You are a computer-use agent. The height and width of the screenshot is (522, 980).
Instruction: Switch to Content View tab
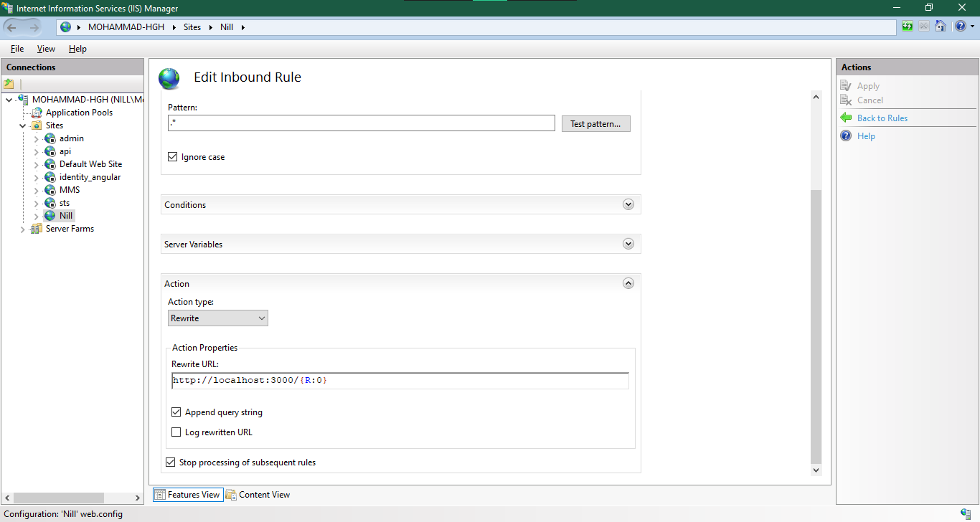[x=258, y=495]
